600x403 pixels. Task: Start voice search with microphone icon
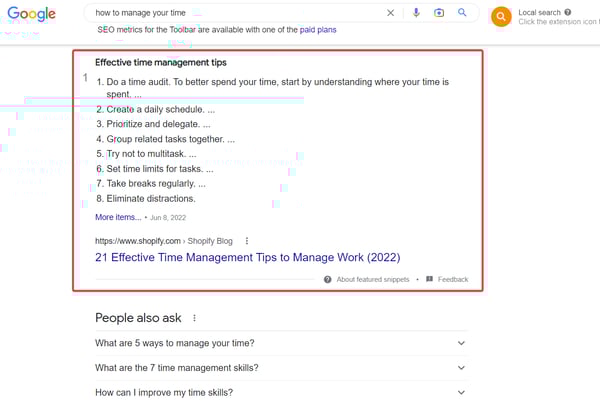point(417,13)
